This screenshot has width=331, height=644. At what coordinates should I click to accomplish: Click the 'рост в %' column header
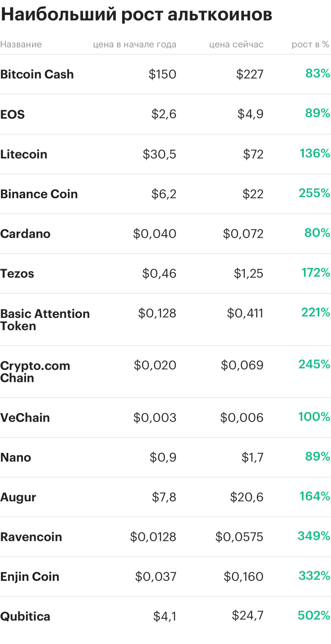pyautogui.click(x=310, y=45)
